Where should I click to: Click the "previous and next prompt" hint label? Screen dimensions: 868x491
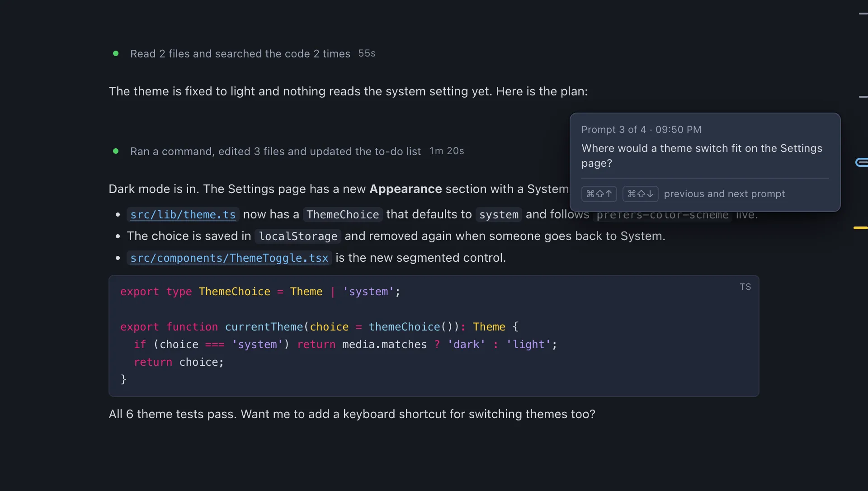tap(724, 194)
